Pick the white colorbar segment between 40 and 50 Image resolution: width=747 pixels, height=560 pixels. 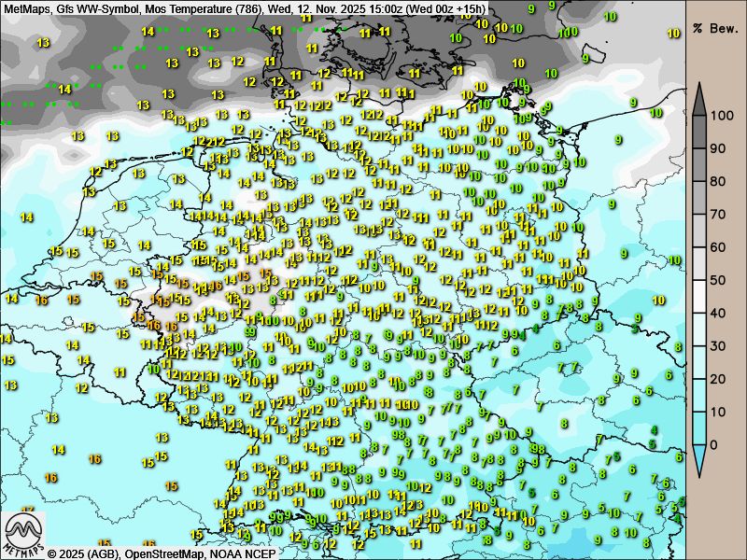click(699, 297)
